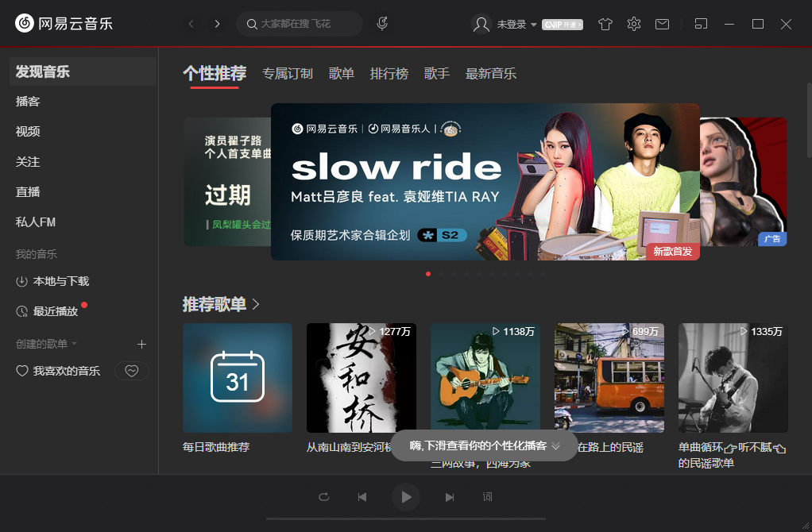Image resolution: width=812 pixels, height=532 pixels.
Task: Toggle playback with the play button
Action: point(406,496)
